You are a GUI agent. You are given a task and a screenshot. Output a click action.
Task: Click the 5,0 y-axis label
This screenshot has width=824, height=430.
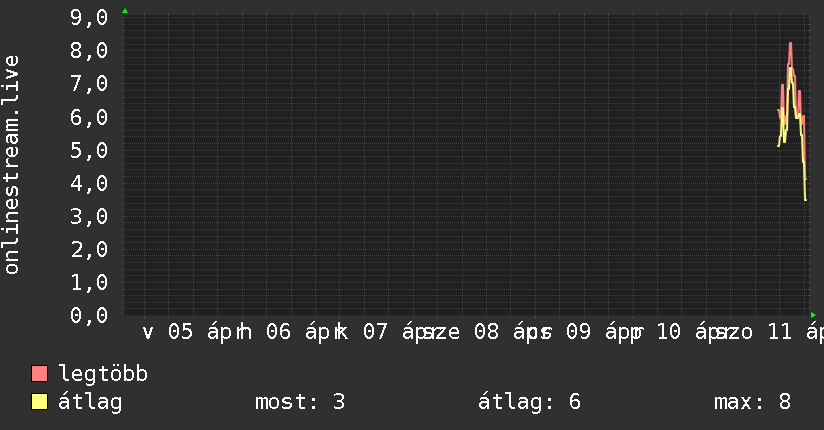90,150
